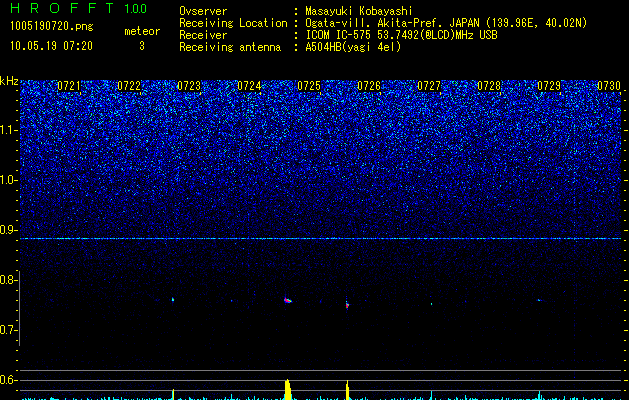
Task: Click the 0721 time marker
Action: tap(69, 86)
